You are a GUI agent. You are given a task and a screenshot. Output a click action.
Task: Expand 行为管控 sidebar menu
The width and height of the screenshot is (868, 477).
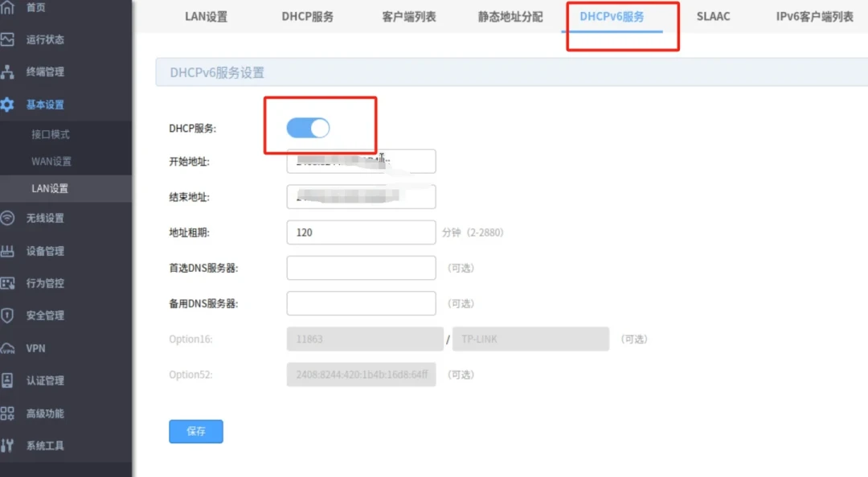pos(45,283)
